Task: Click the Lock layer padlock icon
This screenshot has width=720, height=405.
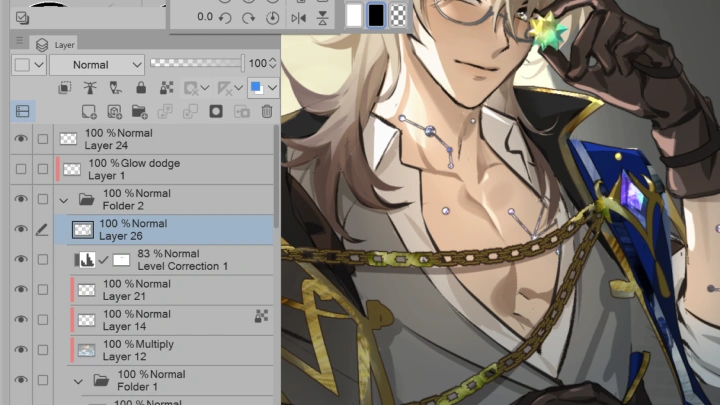Action: point(139,88)
